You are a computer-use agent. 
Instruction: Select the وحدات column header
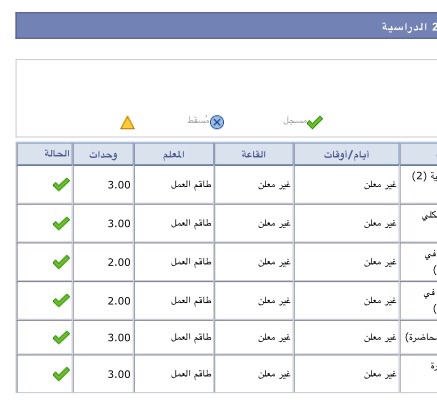click(x=104, y=154)
